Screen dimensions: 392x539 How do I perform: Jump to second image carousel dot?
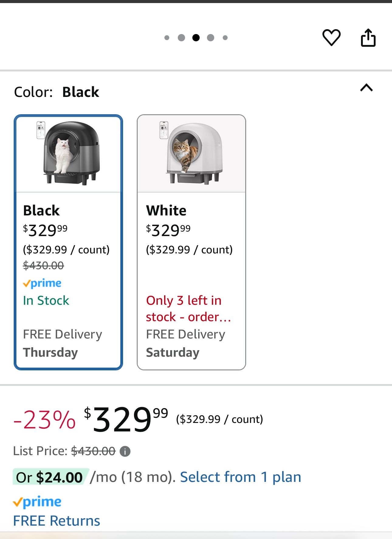tap(181, 38)
